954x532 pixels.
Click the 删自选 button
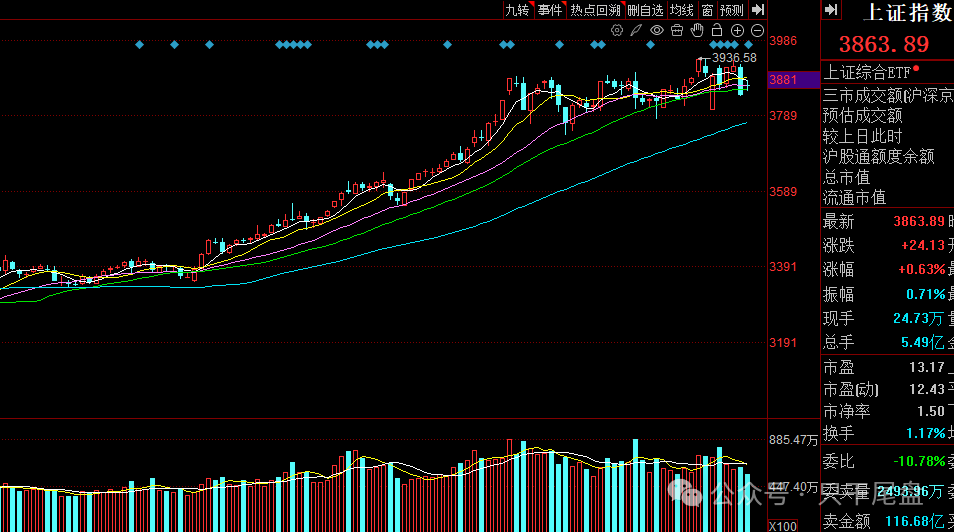point(645,10)
